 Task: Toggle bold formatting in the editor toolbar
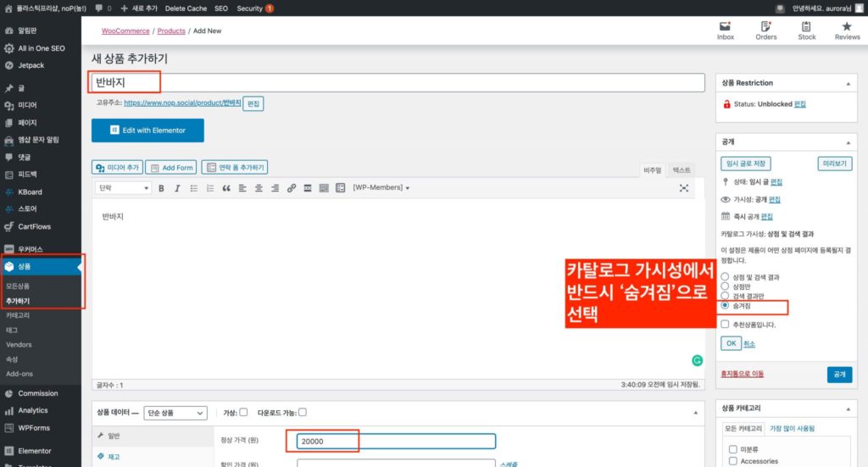(161, 188)
